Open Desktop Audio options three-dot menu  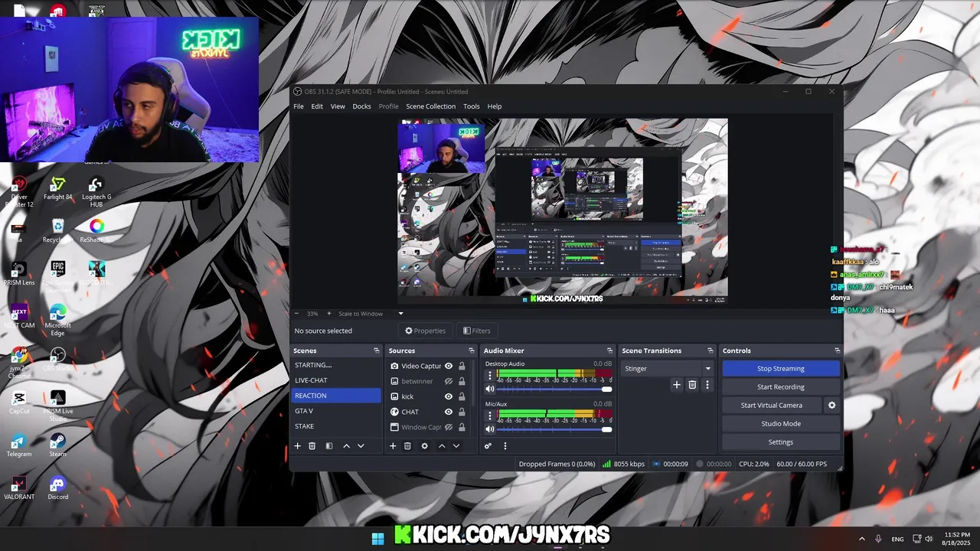[490, 375]
